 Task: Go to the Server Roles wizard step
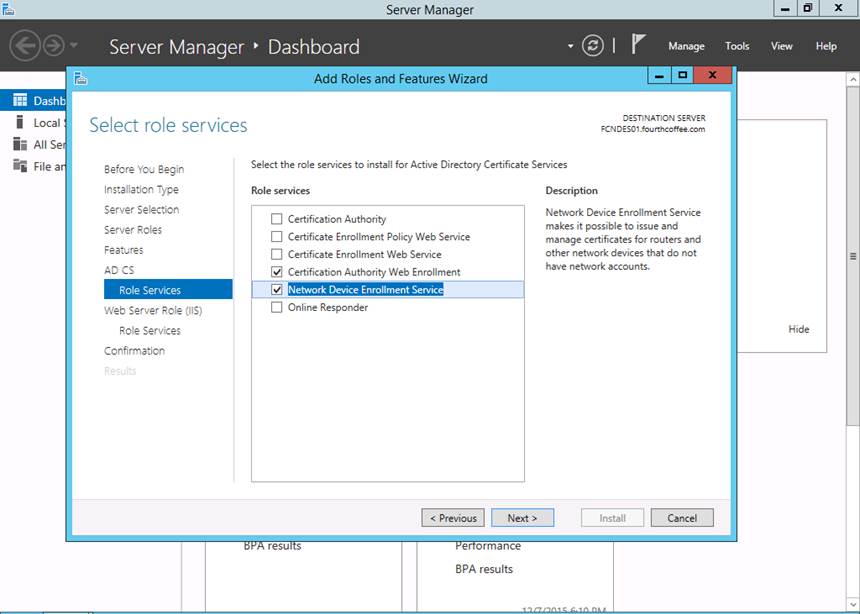(133, 230)
